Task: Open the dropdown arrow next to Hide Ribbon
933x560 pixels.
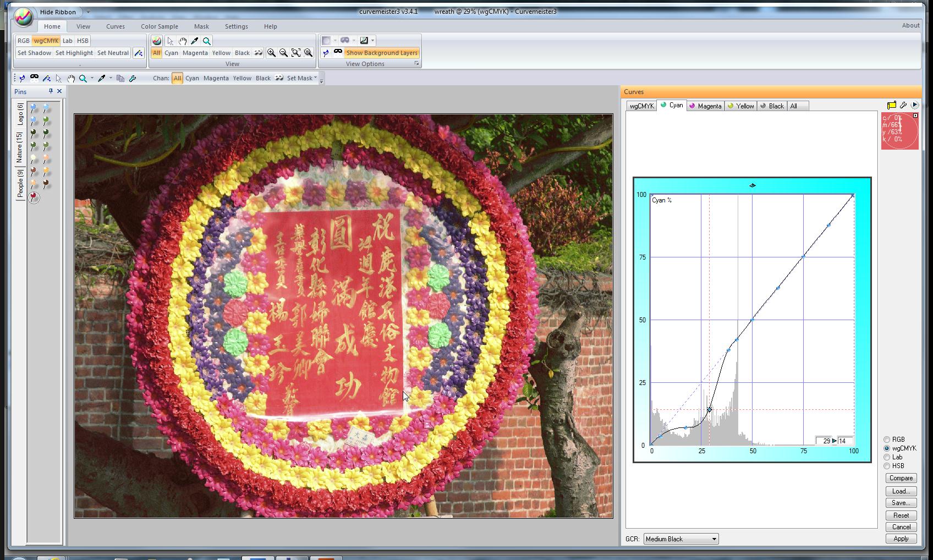Action: coord(88,12)
